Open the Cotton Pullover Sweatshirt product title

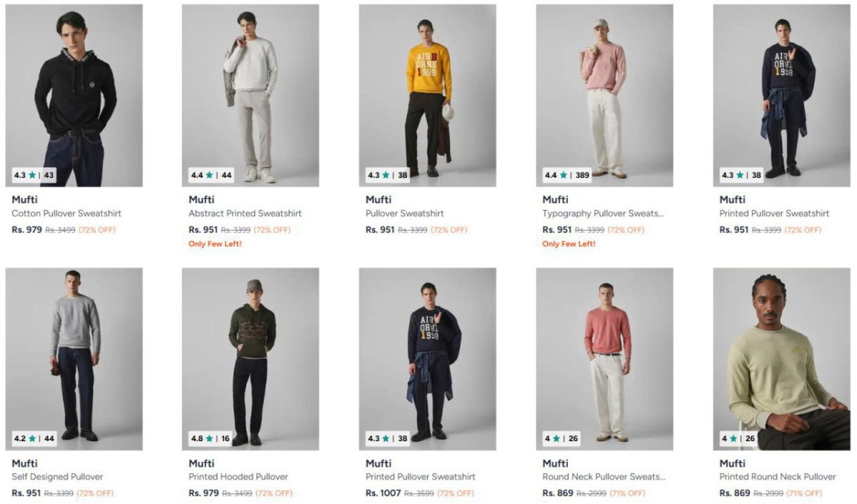pos(66,213)
